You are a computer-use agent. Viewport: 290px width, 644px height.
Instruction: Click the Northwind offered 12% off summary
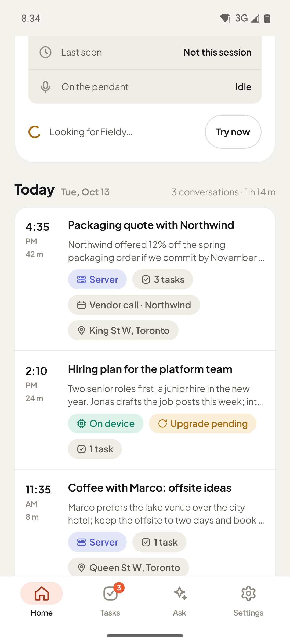(x=166, y=251)
